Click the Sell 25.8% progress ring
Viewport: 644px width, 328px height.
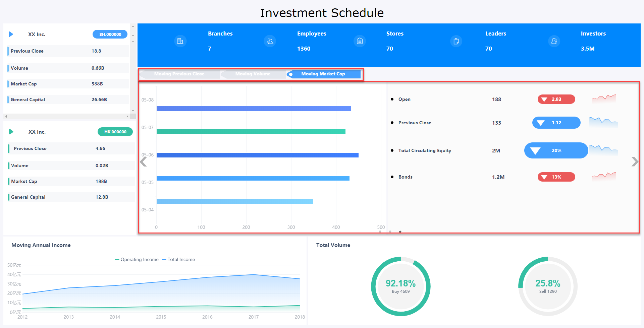pyautogui.click(x=548, y=286)
